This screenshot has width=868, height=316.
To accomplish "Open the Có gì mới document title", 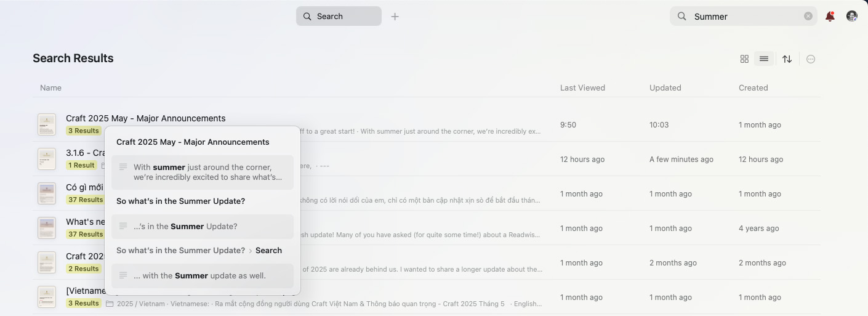I will coord(85,187).
